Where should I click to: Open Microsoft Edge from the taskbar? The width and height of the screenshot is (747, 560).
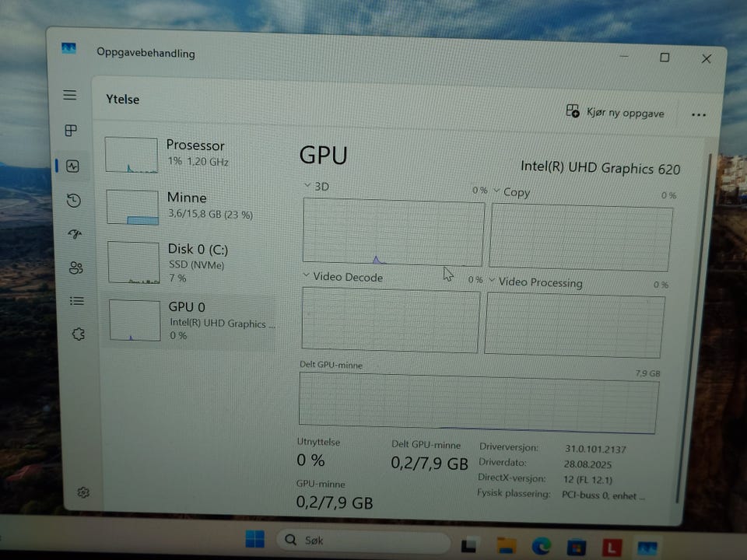click(542, 546)
